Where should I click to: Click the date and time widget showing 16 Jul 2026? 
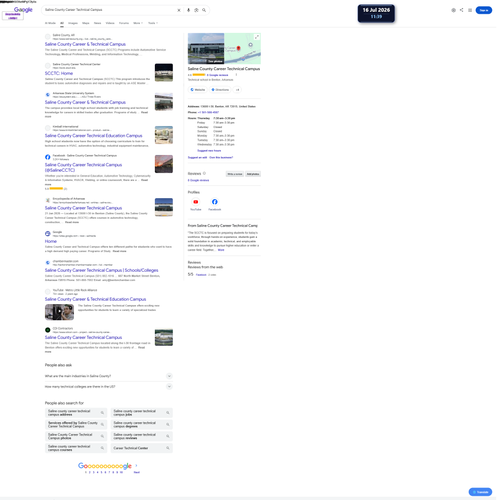(376, 13)
